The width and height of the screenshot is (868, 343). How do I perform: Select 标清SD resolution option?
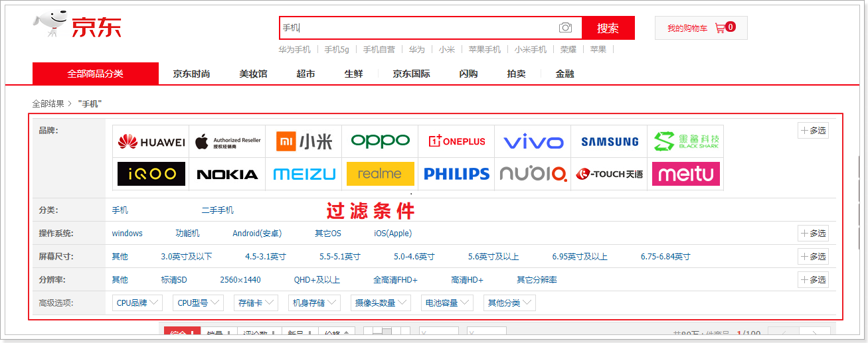point(174,280)
